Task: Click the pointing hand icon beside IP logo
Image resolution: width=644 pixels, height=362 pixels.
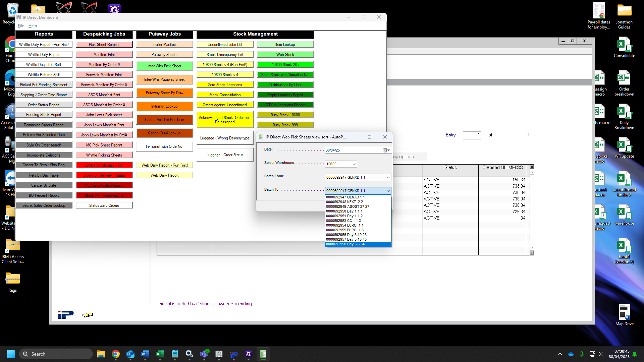Action: pos(88,315)
